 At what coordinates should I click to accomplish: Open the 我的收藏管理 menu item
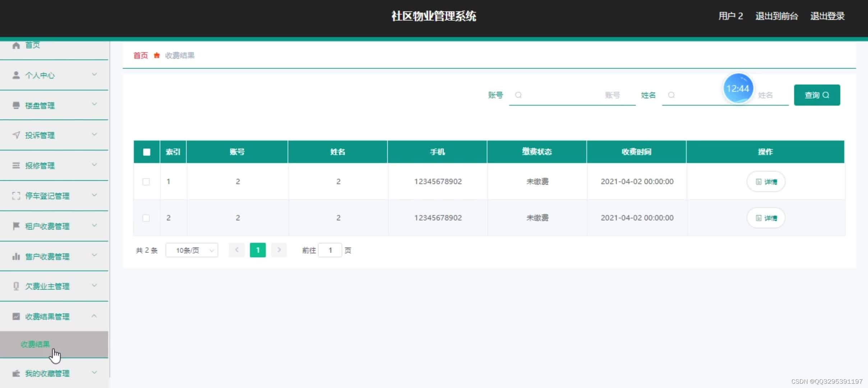point(54,373)
